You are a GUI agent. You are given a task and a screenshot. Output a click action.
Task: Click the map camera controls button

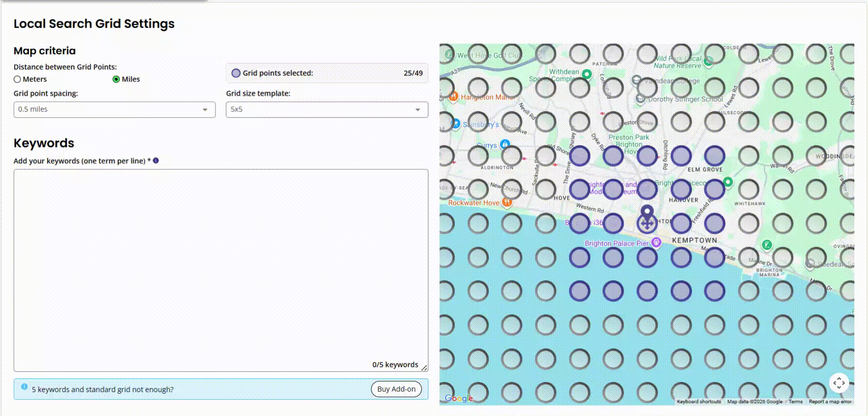coord(839,383)
